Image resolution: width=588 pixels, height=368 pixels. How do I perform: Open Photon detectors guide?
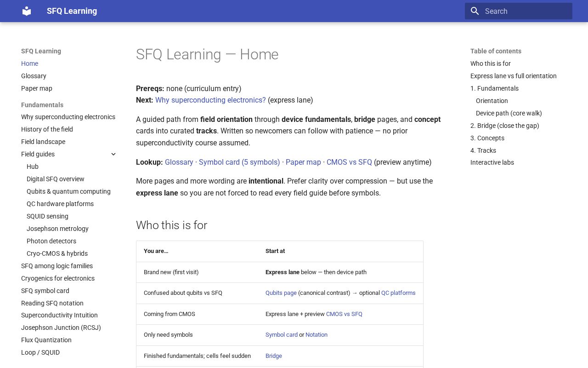[x=51, y=241]
